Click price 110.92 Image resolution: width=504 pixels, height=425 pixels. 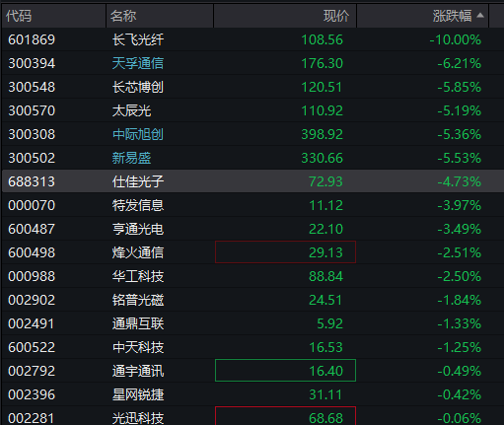tap(322, 110)
